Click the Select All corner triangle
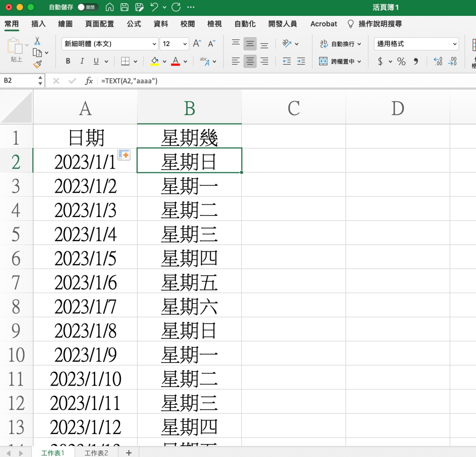476x457 pixels. click(x=16, y=107)
